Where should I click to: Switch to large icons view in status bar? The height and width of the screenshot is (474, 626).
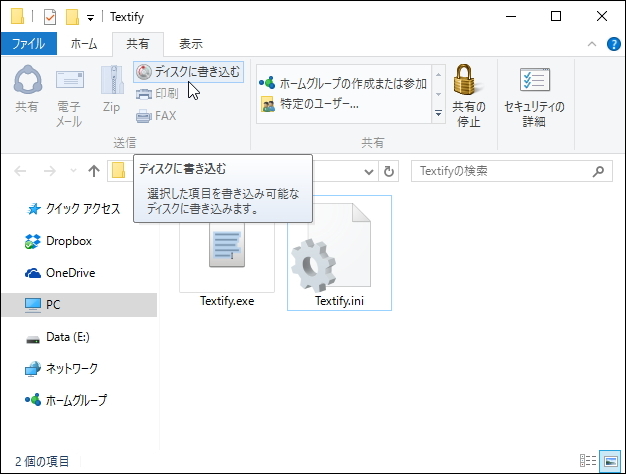click(611, 460)
